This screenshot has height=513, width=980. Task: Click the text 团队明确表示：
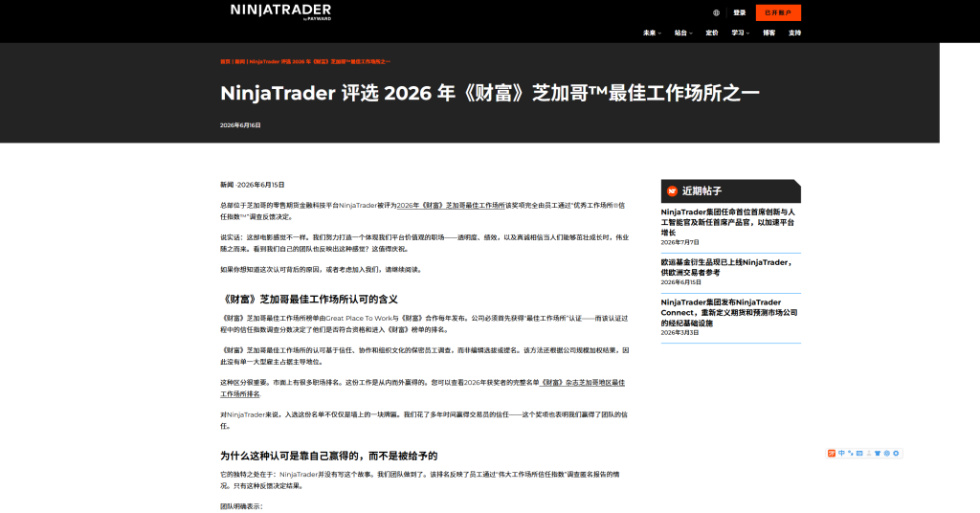coord(241,506)
